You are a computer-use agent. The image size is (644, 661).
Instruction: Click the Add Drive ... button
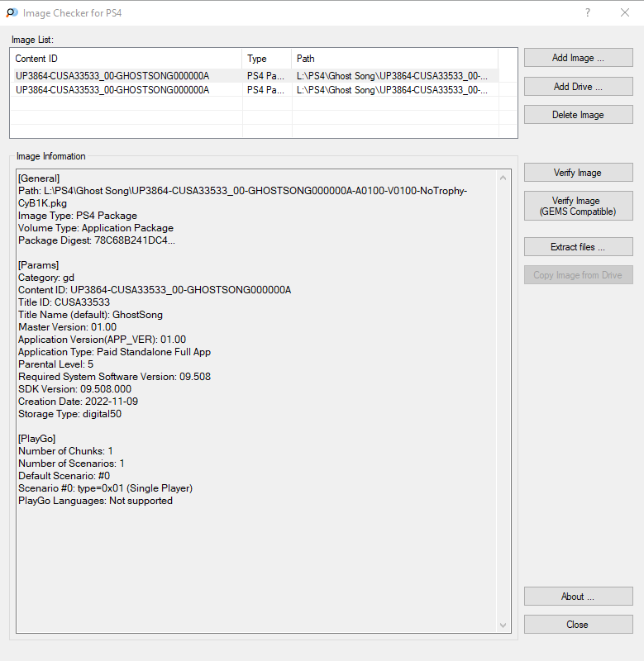click(x=578, y=87)
